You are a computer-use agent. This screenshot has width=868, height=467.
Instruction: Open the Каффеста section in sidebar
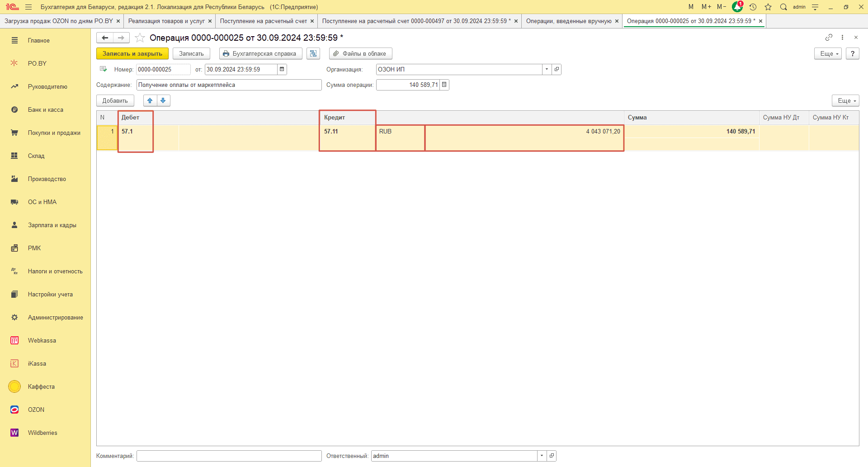(41, 386)
